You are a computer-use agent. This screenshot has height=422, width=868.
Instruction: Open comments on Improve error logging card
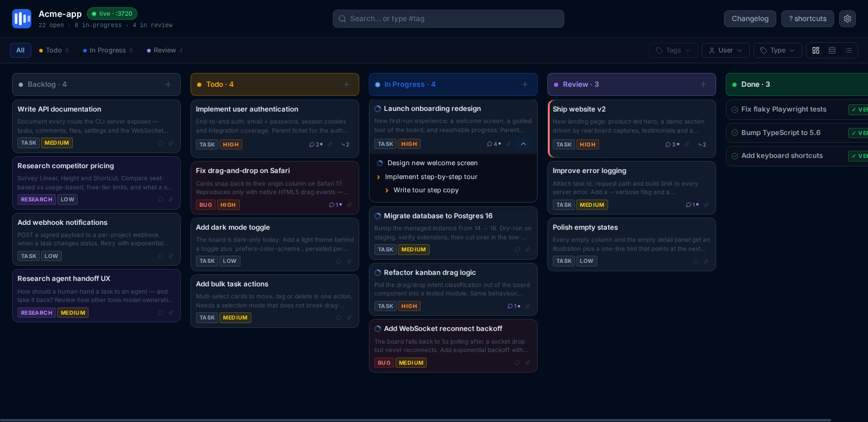coord(692,205)
